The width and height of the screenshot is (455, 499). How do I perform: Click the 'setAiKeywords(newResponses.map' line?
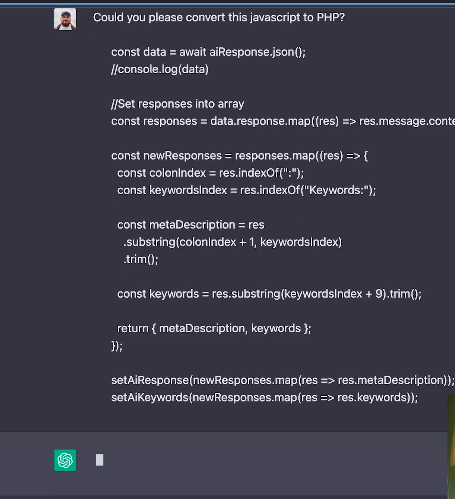265,398
